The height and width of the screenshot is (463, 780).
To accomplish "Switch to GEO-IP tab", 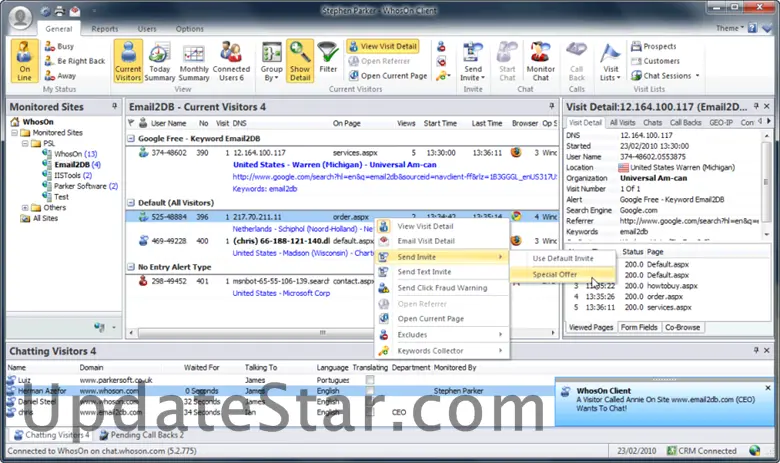I will (x=721, y=122).
